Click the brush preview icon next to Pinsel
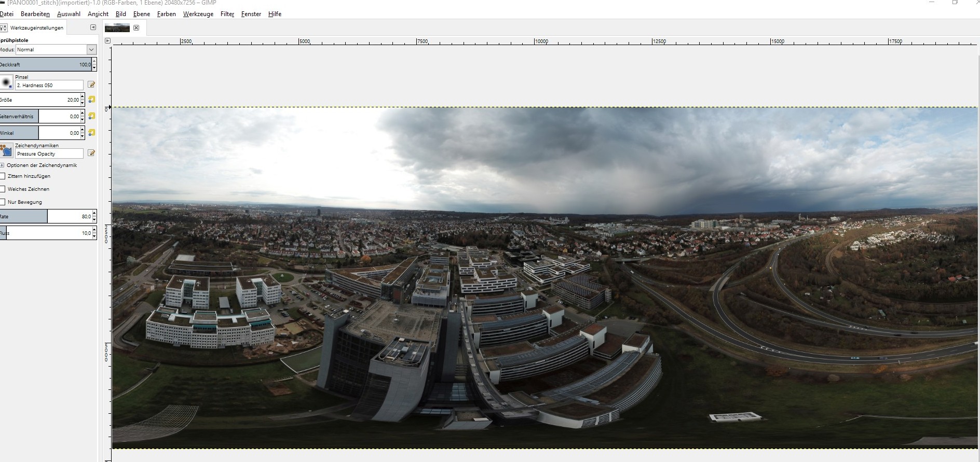The height and width of the screenshot is (462, 980). pyautogui.click(x=6, y=82)
